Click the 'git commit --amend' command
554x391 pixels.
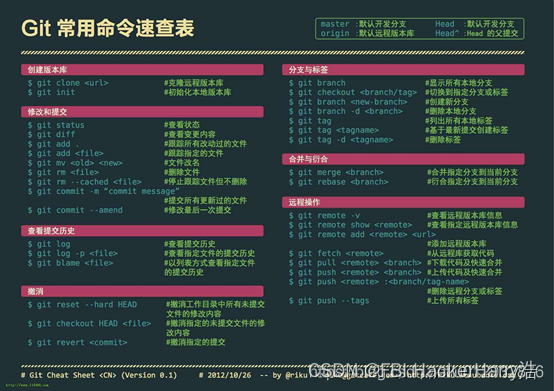point(75,210)
